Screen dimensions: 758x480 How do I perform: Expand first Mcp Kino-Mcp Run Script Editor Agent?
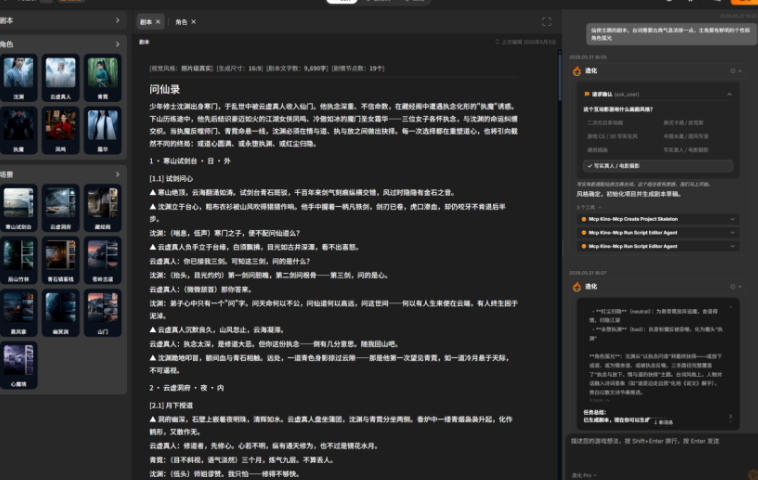[658, 233]
